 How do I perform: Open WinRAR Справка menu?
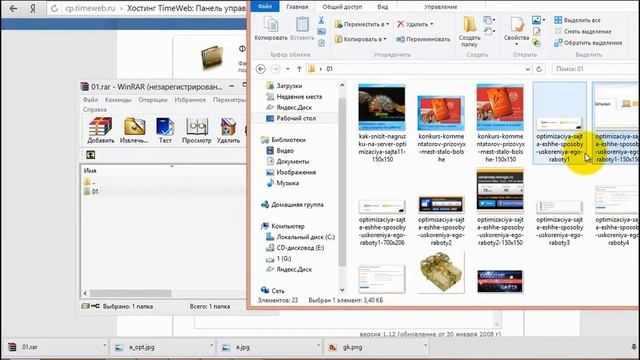[95, 109]
